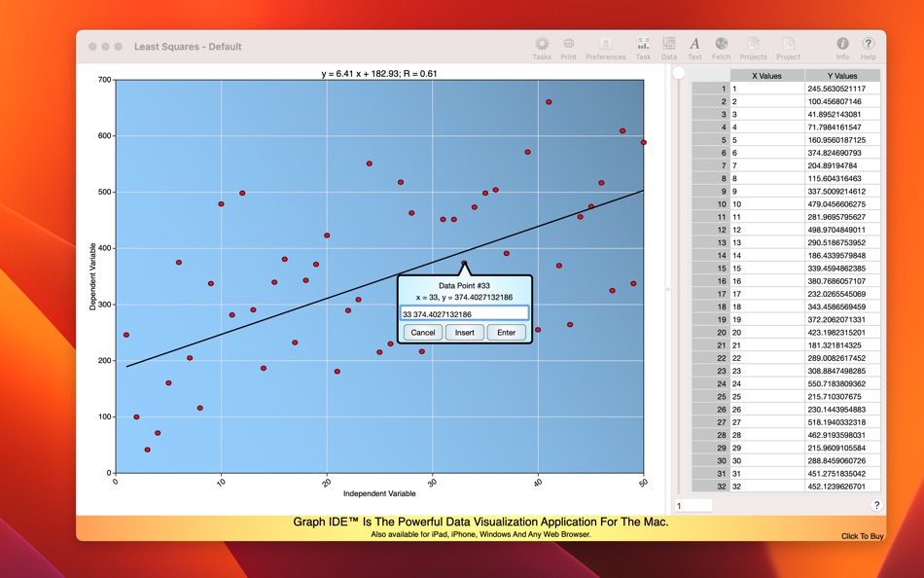
Task: Select Y value 339.4594862385
Action: tap(842, 269)
